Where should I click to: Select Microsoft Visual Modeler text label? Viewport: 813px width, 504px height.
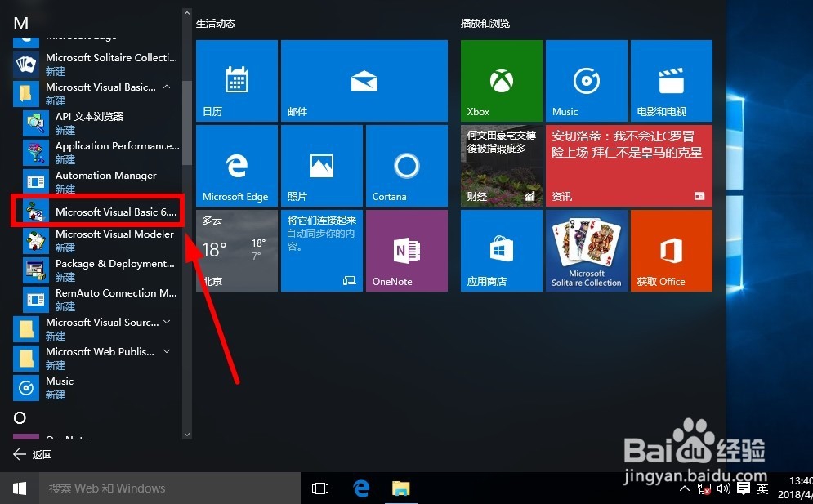[x=114, y=234]
